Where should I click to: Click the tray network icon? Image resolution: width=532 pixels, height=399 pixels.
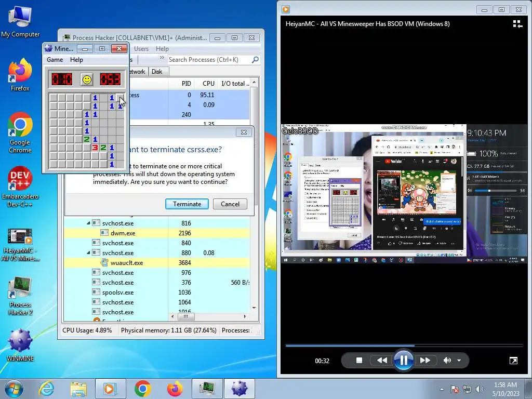pyautogui.click(x=467, y=389)
